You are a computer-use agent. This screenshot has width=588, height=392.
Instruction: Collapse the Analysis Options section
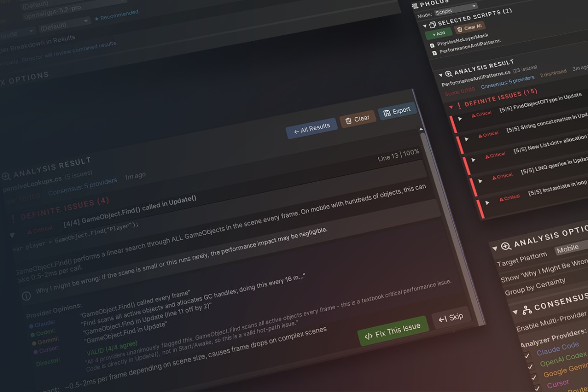point(495,247)
